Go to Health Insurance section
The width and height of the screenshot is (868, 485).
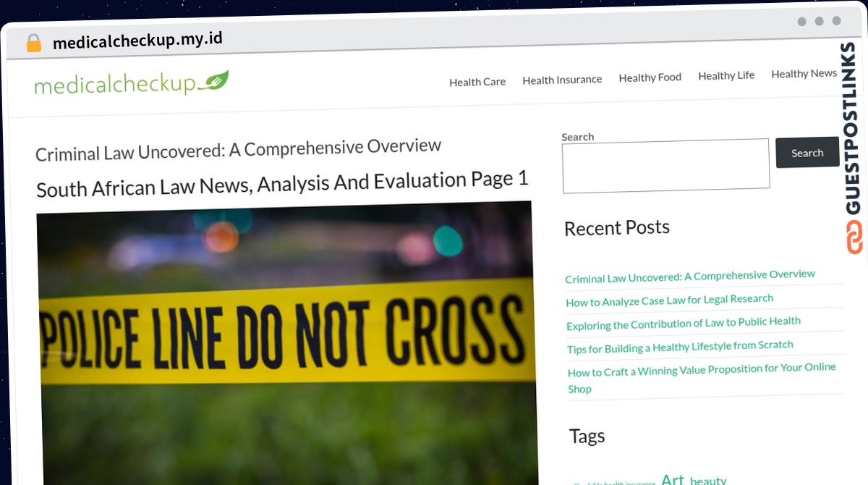pyautogui.click(x=562, y=80)
